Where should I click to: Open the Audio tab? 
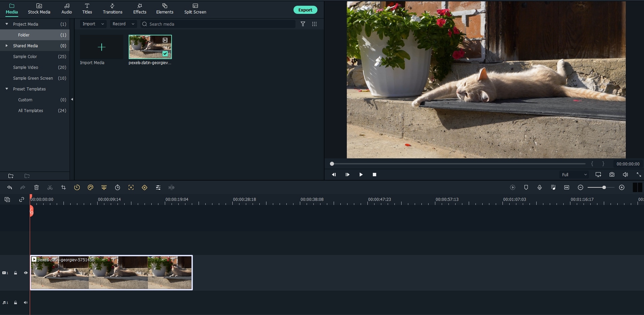[x=67, y=9]
